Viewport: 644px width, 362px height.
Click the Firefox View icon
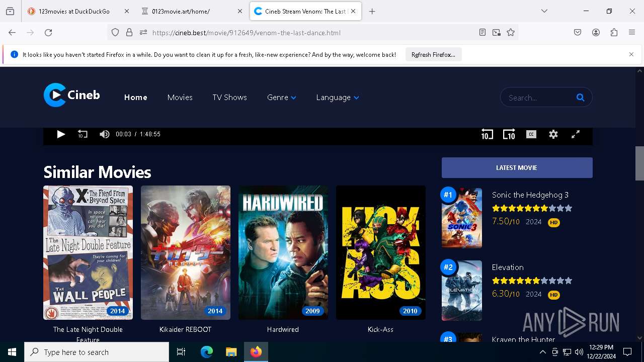point(10,11)
